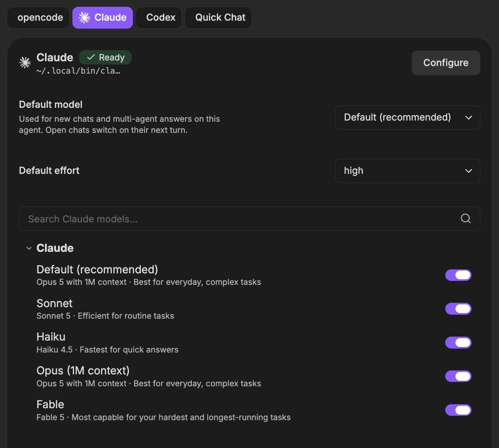Open the Codex tab
Viewport: 499px width, 448px height.
tap(159, 18)
